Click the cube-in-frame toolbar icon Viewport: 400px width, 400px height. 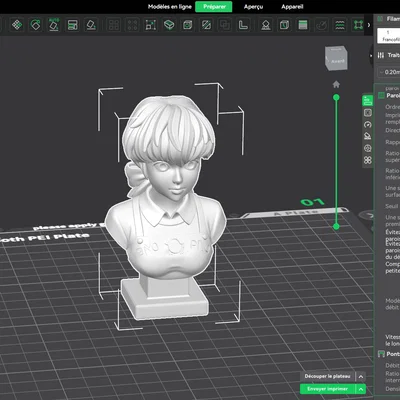point(188,25)
